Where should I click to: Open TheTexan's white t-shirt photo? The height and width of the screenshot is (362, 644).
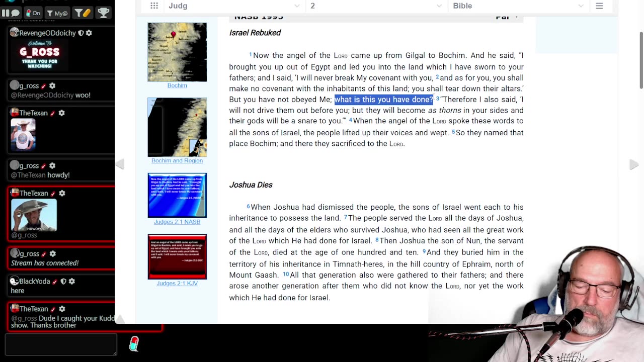[23, 135]
